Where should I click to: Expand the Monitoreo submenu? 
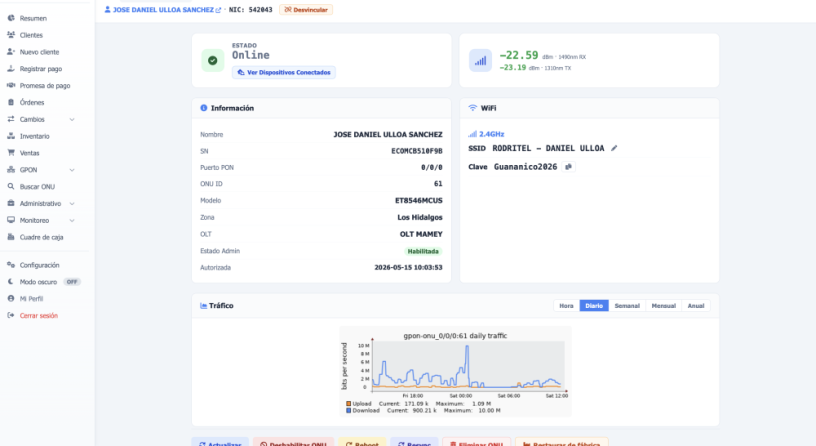coord(72,221)
